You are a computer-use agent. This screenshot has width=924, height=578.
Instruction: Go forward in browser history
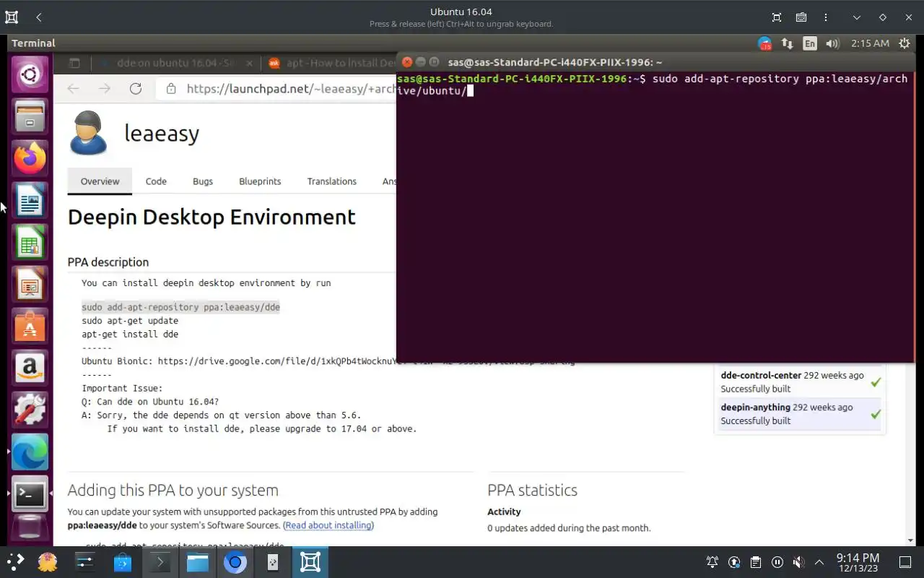[105, 89]
